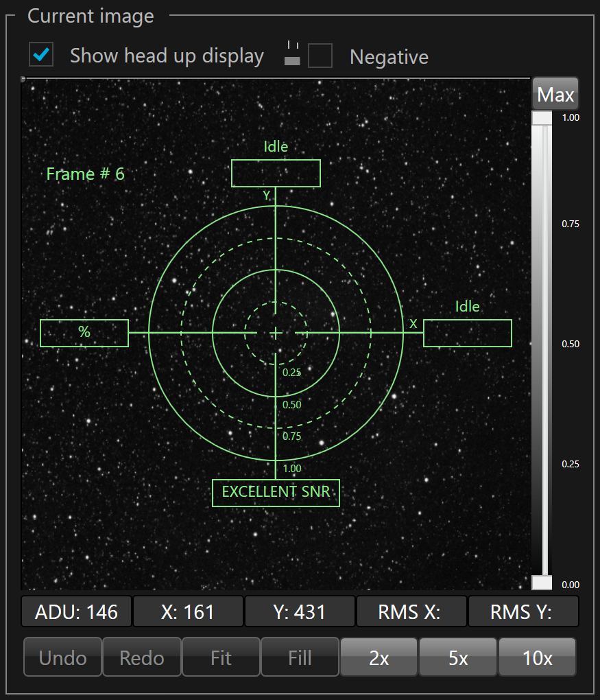Click the X: 161 coordinate readout
Screen dimensions: 600x700
pos(188,611)
